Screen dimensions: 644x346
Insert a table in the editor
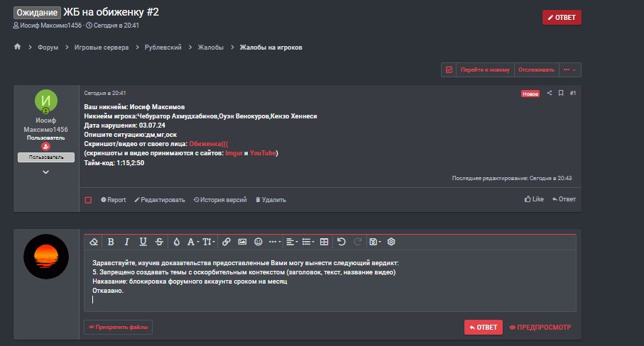(x=324, y=242)
